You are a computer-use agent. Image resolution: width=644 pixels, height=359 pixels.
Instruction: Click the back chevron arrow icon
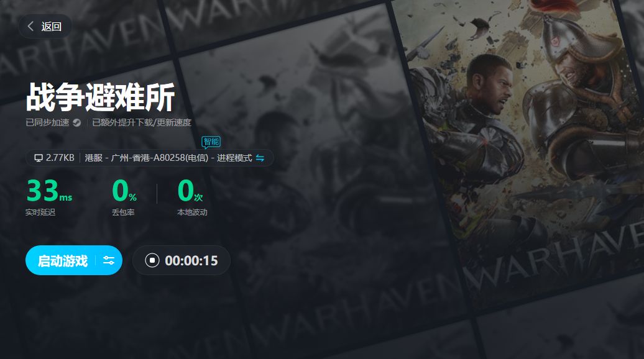coord(30,26)
